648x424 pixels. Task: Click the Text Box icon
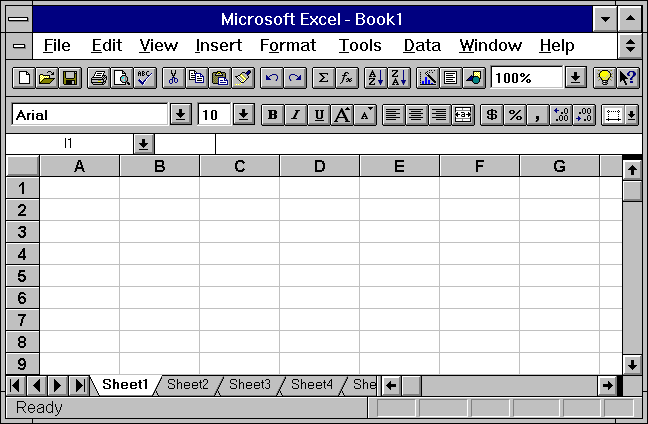[451, 78]
